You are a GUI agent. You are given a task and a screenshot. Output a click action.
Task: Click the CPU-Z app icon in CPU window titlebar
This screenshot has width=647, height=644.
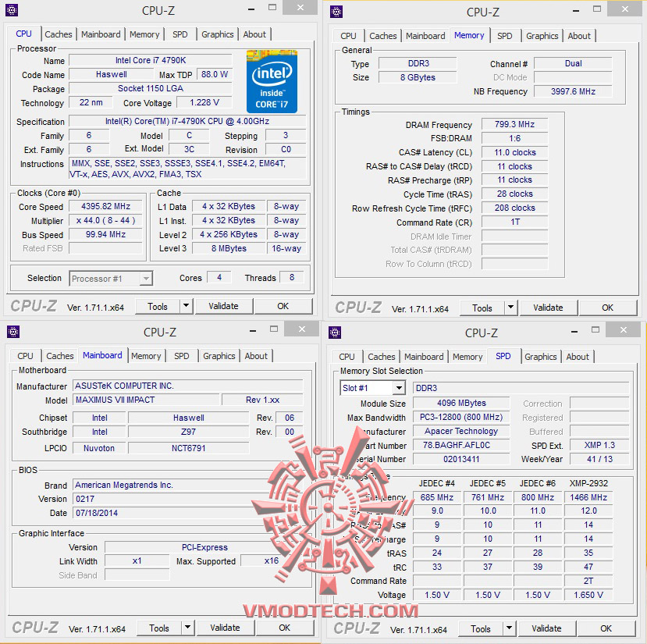pyautogui.click(x=11, y=10)
